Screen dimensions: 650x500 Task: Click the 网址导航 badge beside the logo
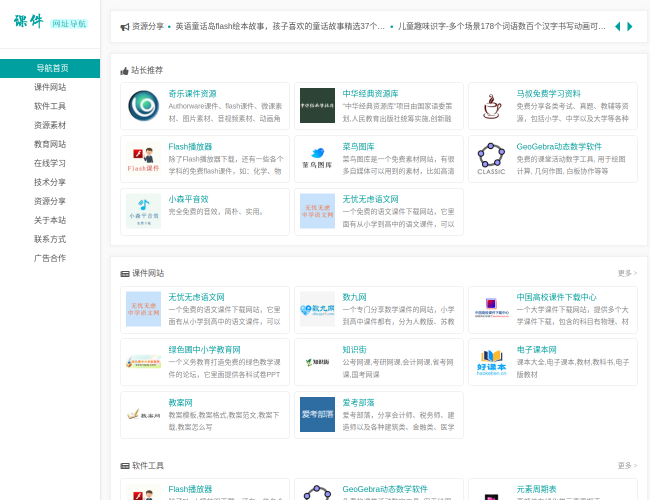coord(69,24)
